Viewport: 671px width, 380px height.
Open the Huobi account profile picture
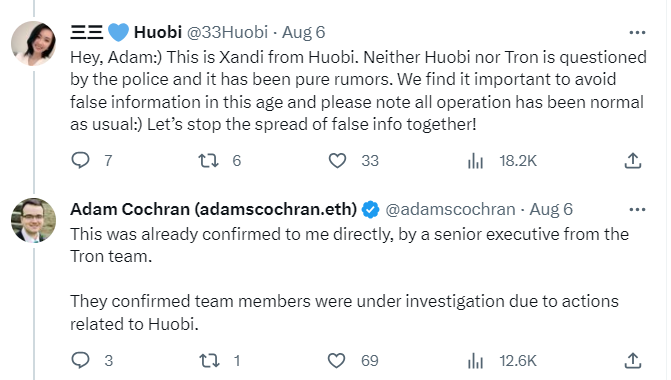click(33, 43)
